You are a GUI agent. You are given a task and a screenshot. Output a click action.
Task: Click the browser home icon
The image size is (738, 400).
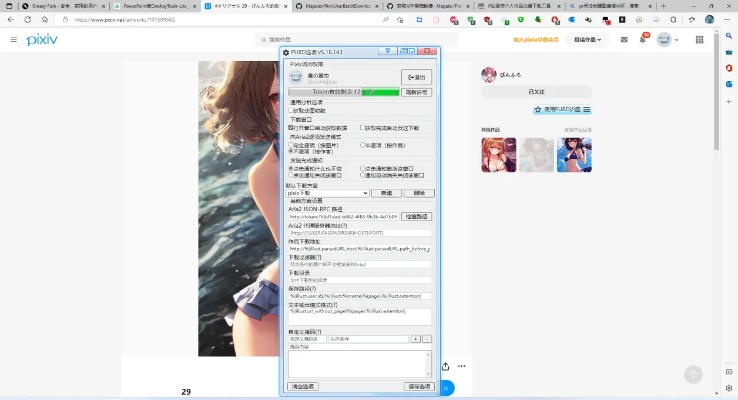[44, 20]
